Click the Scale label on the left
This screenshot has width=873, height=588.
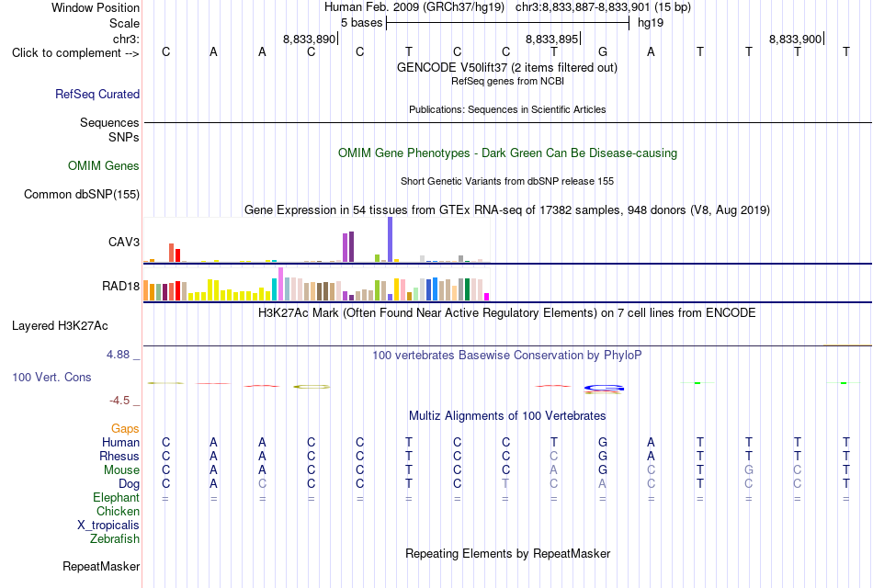(124, 23)
